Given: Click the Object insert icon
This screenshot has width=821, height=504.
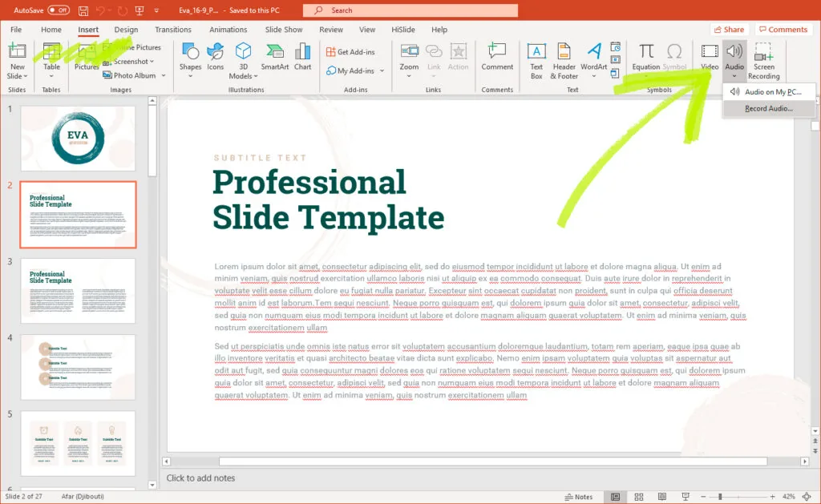Looking at the screenshot, I should point(615,74).
